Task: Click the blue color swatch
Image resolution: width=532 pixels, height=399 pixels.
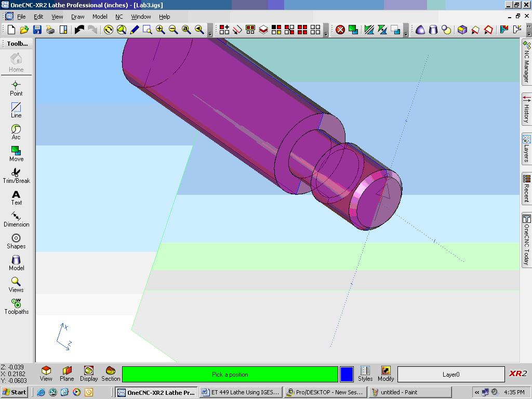Action: click(x=347, y=374)
